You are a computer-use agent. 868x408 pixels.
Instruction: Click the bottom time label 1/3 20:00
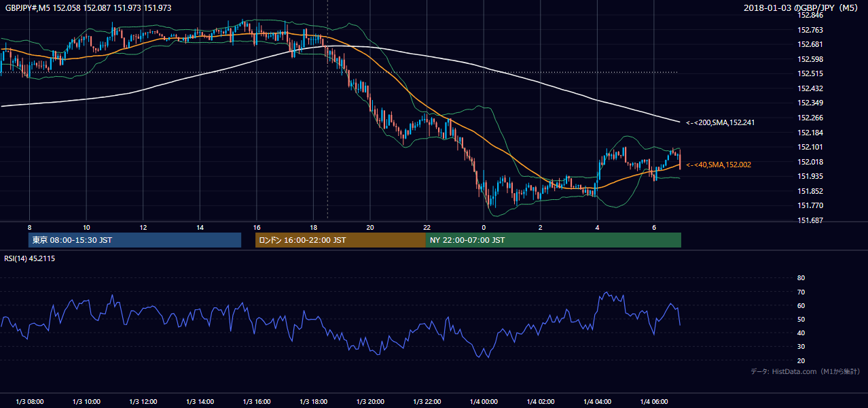[x=370, y=402]
